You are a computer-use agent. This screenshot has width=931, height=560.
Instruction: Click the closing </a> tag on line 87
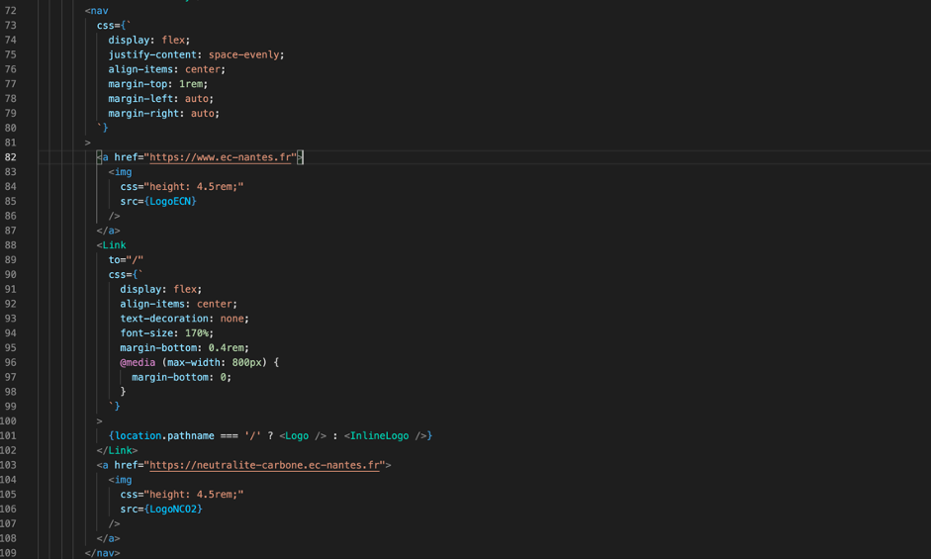coord(108,231)
